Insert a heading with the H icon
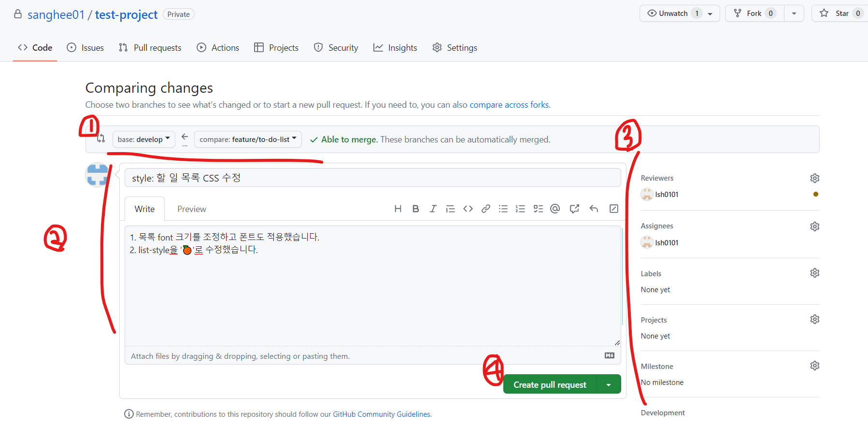 [x=398, y=209]
